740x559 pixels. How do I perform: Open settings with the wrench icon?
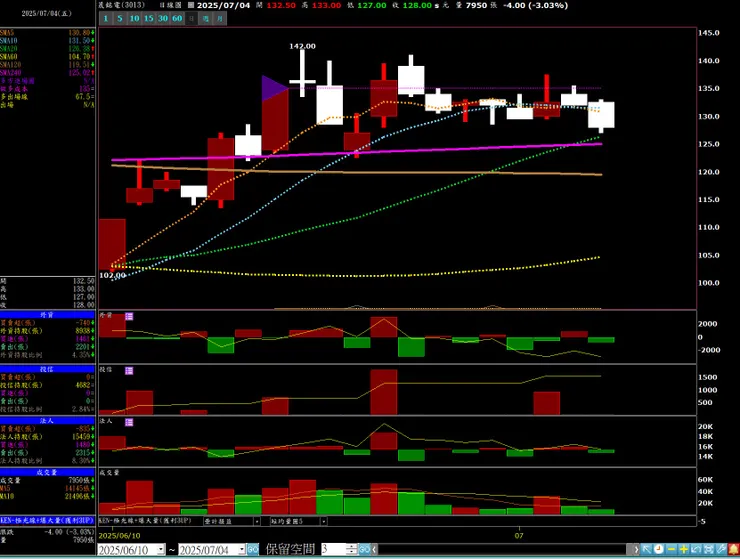(x=720, y=549)
